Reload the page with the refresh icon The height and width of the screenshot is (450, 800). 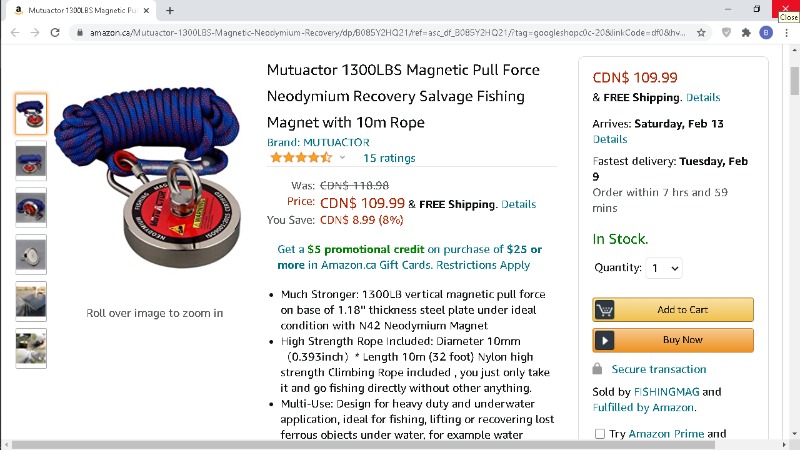click(55, 33)
